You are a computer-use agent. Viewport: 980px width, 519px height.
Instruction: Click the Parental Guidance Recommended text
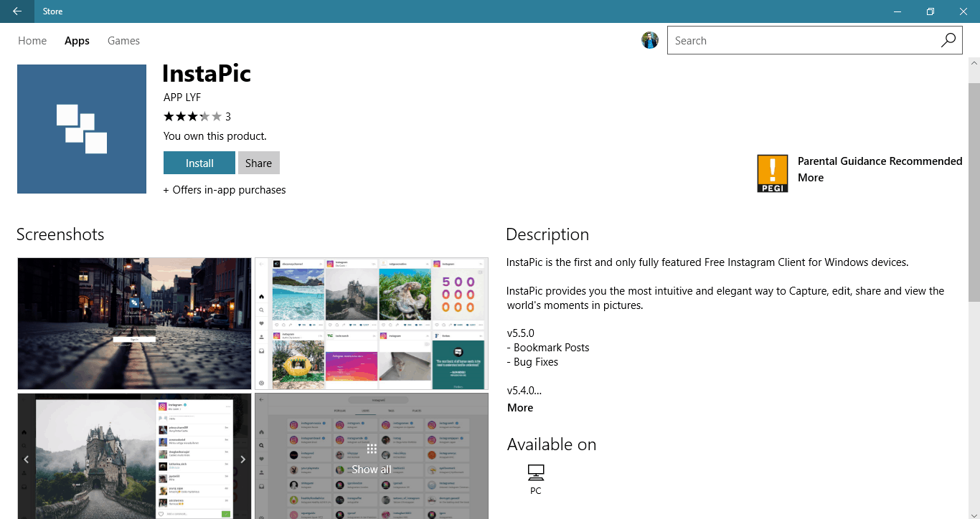point(880,161)
